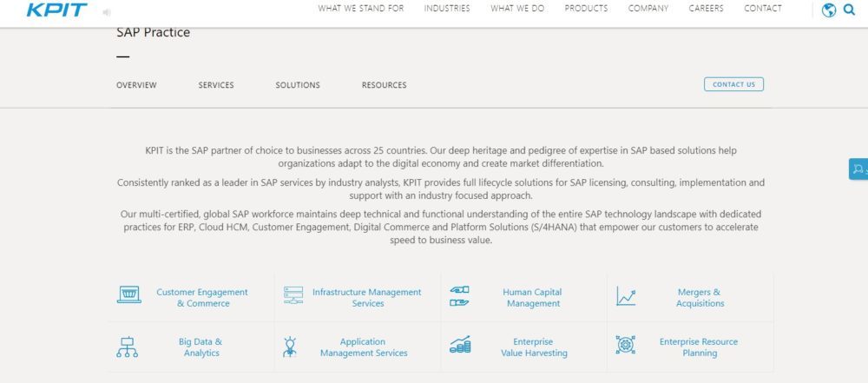
Task: Open the globe language selector
Action: pyautogui.click(x=828, y=10)
